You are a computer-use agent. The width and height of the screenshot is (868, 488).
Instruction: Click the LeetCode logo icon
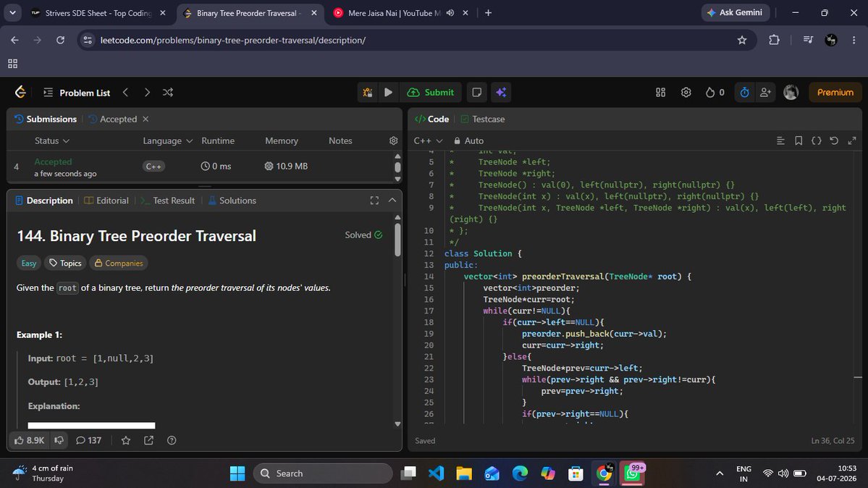click(x=20, y=92)
